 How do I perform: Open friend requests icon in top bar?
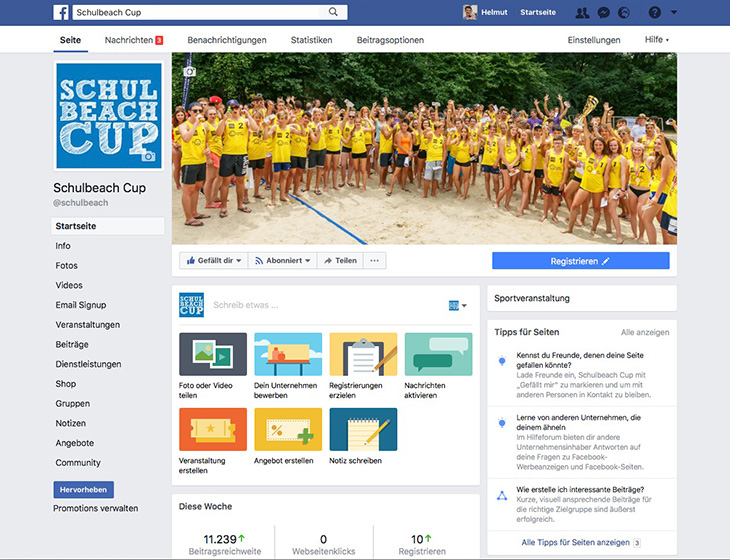point(582,13)
